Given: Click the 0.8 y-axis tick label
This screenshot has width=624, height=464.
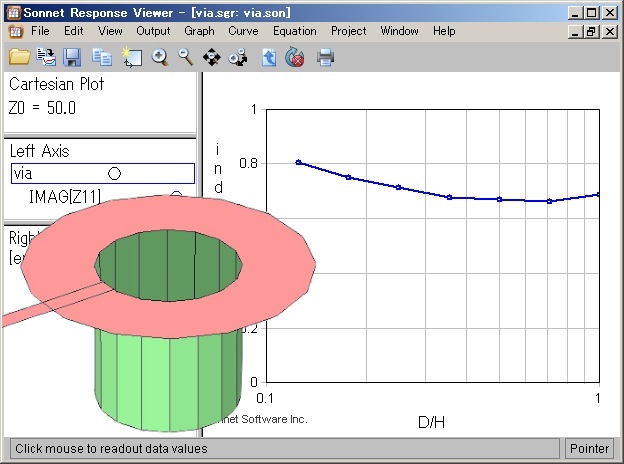Looking at the screenshot, I should (x=248, y=163).
